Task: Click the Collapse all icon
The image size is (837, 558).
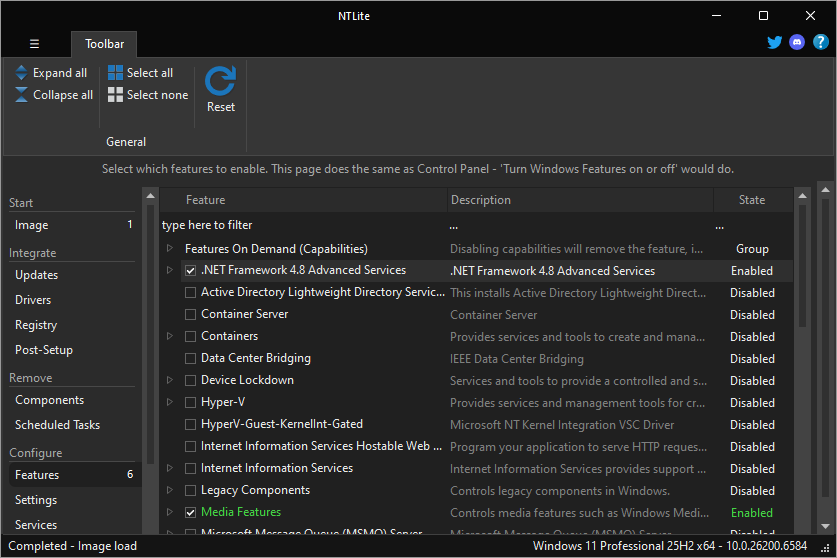Action: coord(22,95)
